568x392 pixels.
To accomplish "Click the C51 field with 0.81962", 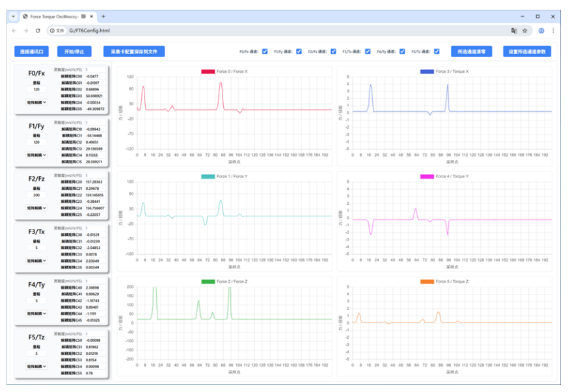I will click(x=95, y=347).
